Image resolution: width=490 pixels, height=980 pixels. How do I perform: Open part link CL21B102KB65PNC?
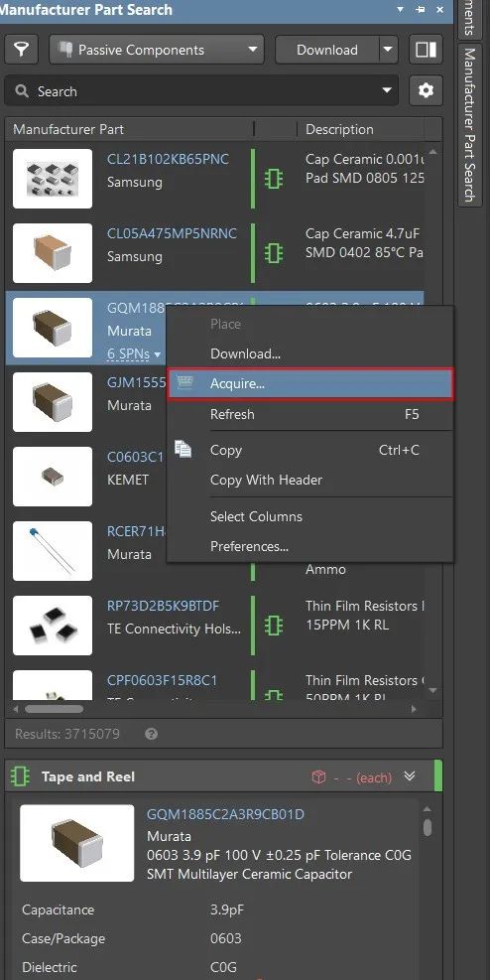pos(168,159)
